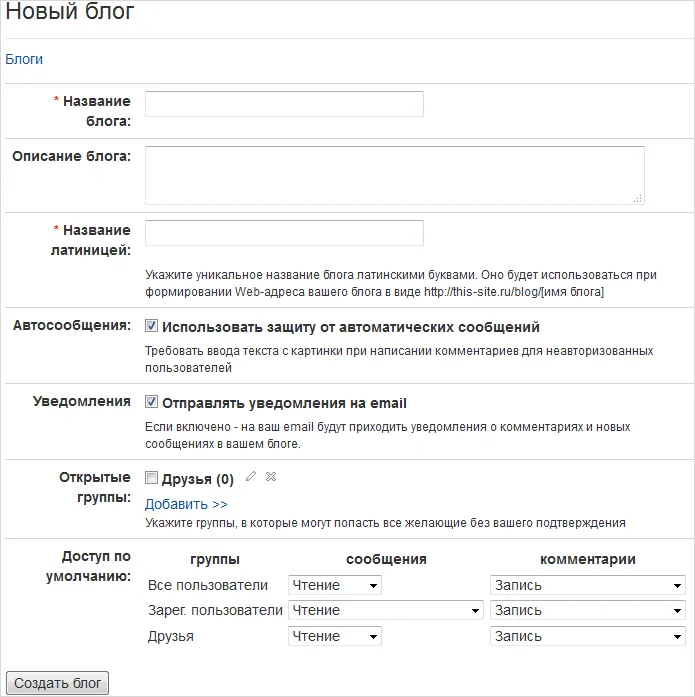Expand messages dropdown for Зарег. пользователи
The image size is (695, 697).
pos(385,610)
